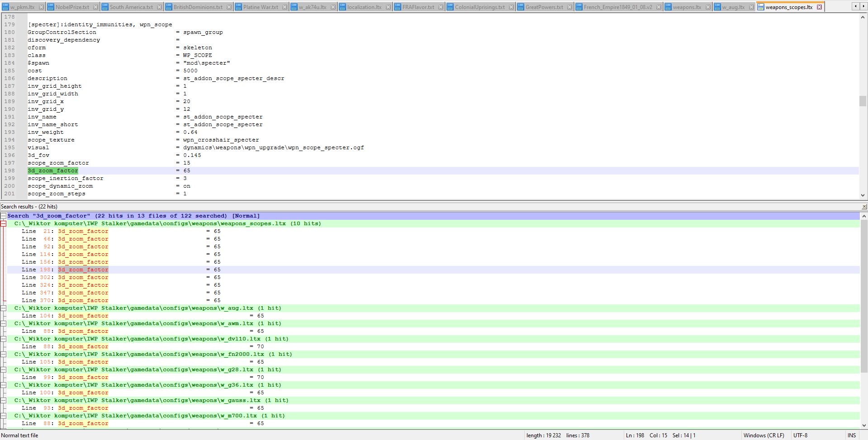Close the w_pkm.ltx tab using its X
This screenshot has height=440, width=868.
pyautogui.click(x=41, y=7)
